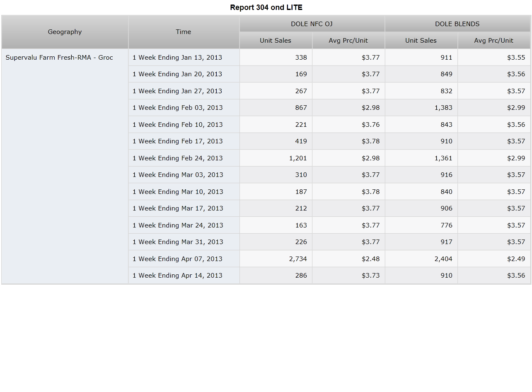The image size is (532, 392).
Task: Click the $2.48 average price cell
Action: 348,259
